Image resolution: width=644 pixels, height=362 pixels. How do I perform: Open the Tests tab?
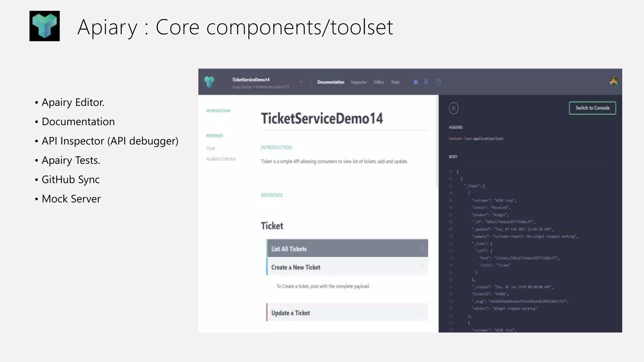click(395, 82)
